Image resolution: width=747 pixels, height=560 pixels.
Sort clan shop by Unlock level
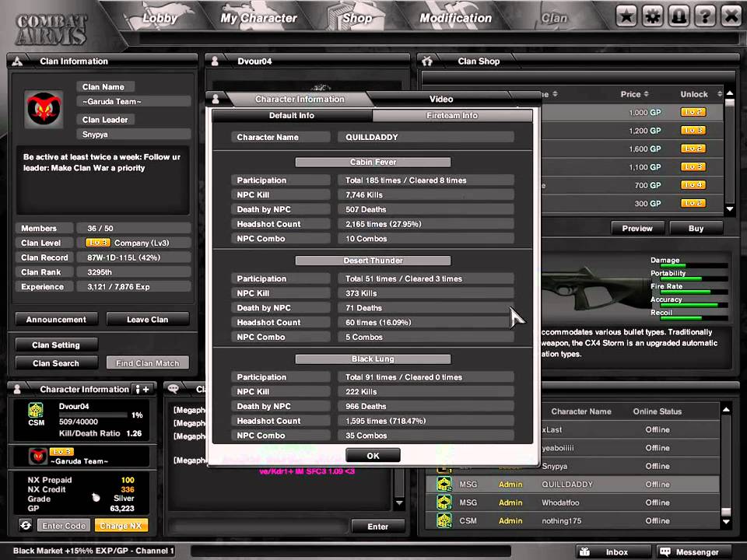[x=700, y=94]
